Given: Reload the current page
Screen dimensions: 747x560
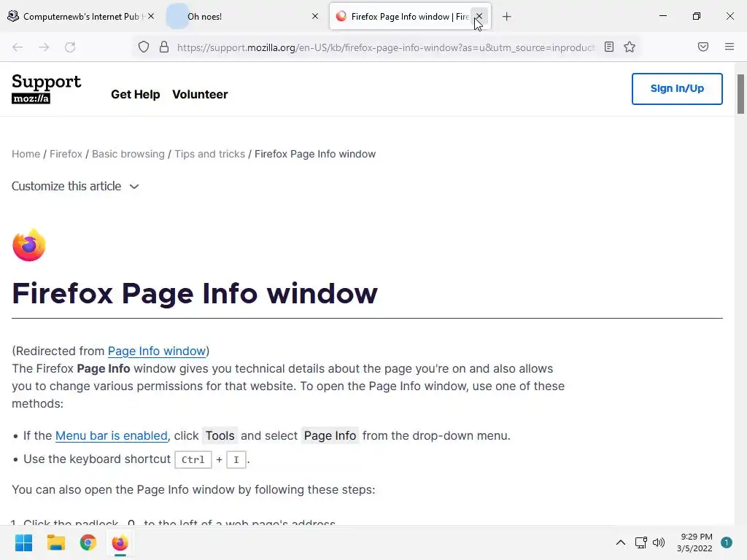Looking at the screenshot, I should [x=70, y=47].
